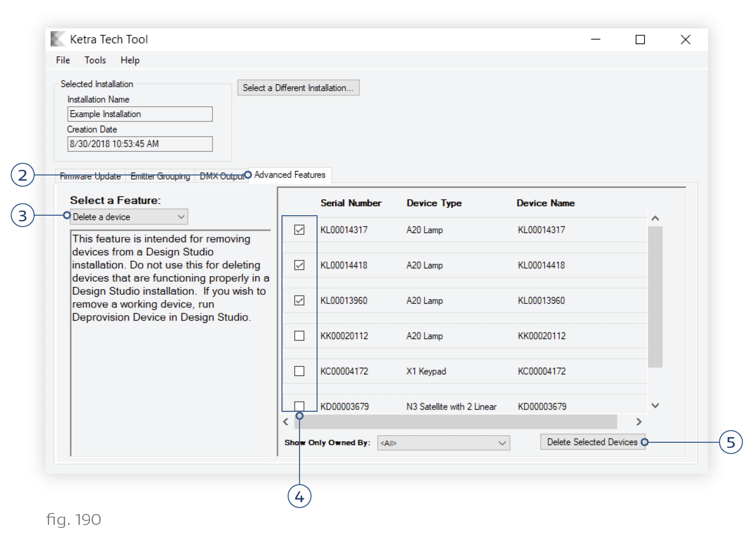The height and width of the screenshot is (546, 756).
Task: Switch to the Firmware Update tab
Action: (x=90, y=176)
